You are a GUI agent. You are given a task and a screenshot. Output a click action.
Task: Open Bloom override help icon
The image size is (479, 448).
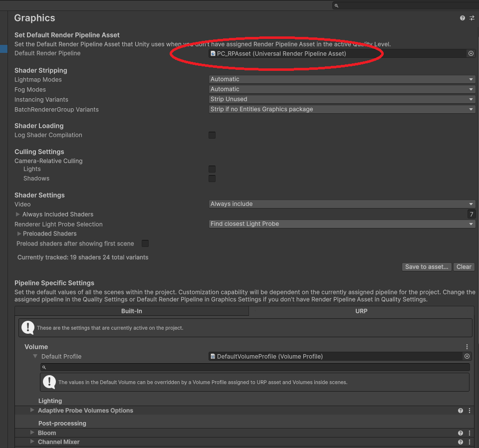(461, 433)
